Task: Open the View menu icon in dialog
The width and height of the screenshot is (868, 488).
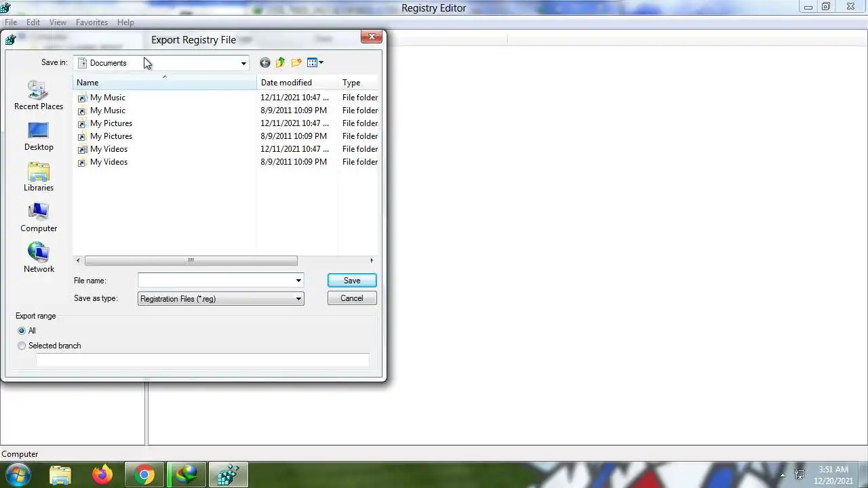Action: (315, 62)
